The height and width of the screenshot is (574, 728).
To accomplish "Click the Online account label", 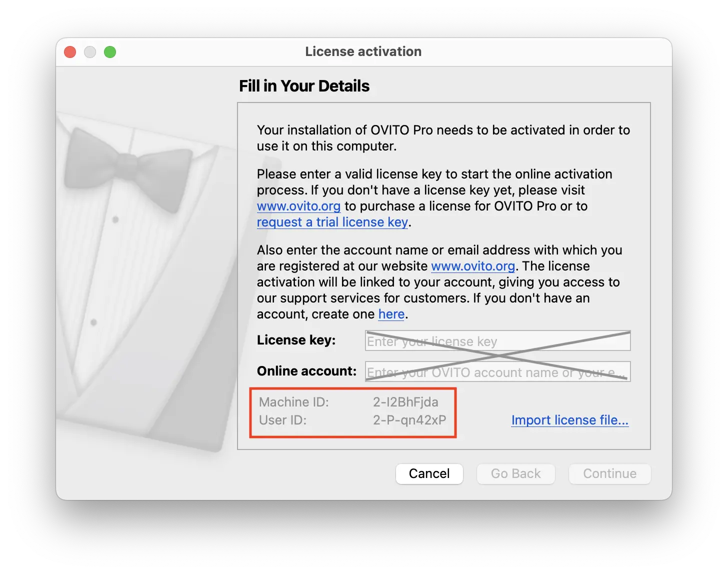I will click(306, 371).
